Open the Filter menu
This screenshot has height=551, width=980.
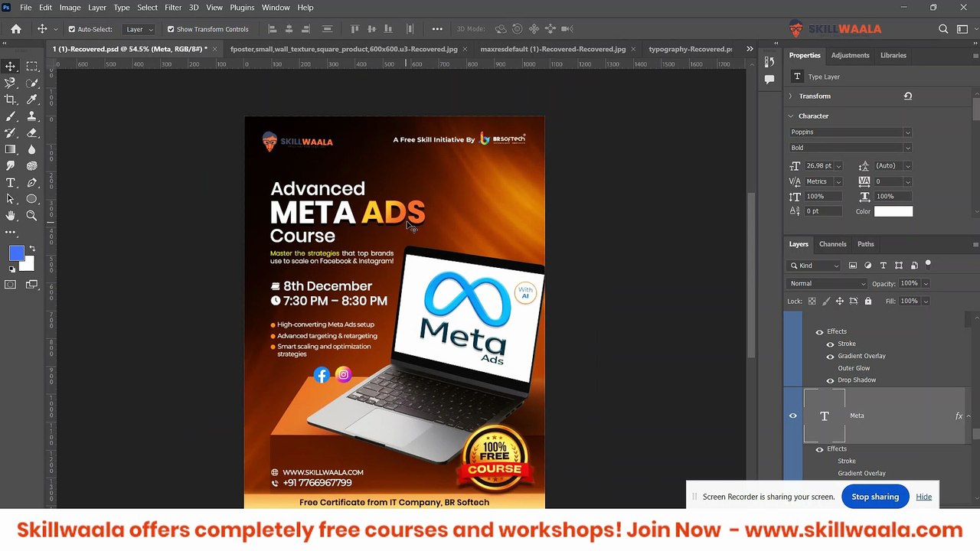click(173, 8)
